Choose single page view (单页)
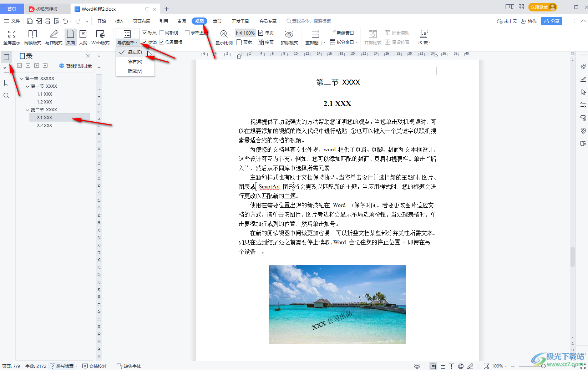Viewport: 588px width, 370px height. click(x=266, y=33)
